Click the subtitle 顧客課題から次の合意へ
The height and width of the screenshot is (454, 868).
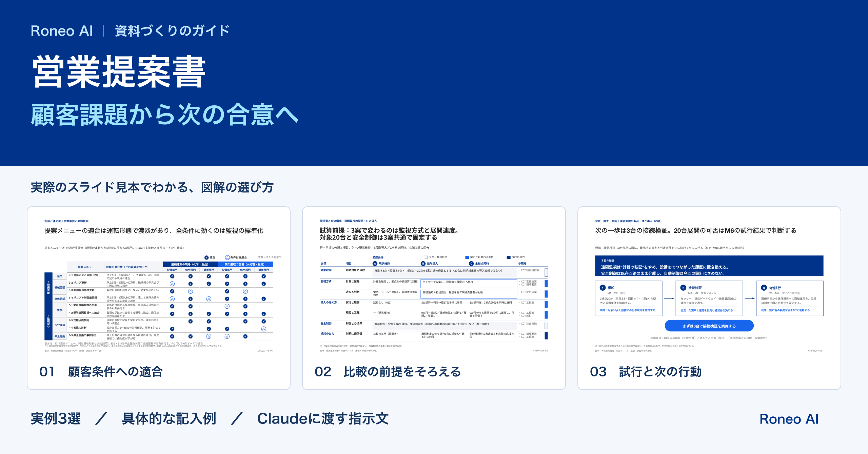165,115
